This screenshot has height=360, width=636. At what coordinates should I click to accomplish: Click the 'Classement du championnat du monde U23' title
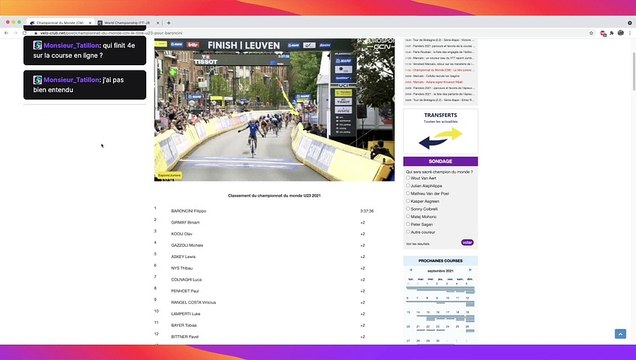click(274, 195)
